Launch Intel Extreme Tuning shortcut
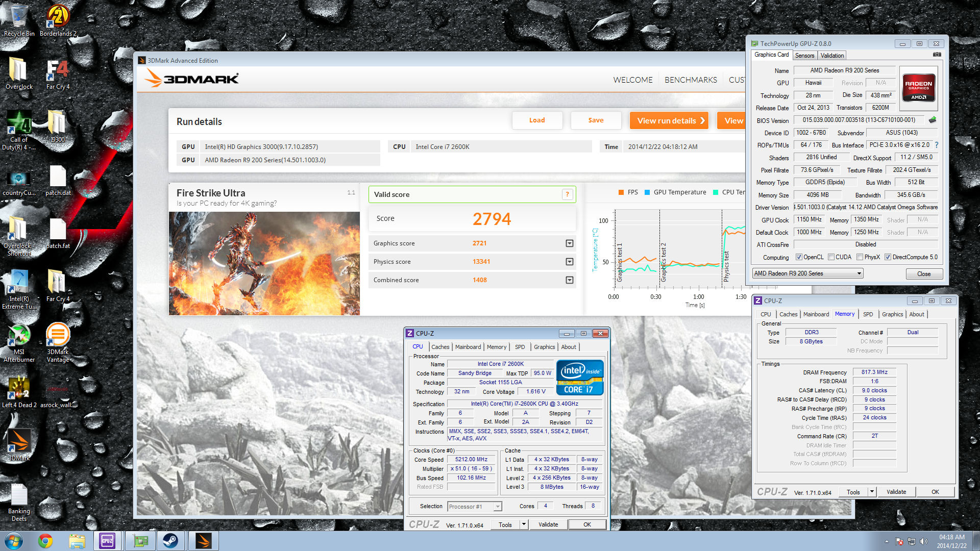Image resolution: width=980 pixels, height=551 pixels. point(19,289)
